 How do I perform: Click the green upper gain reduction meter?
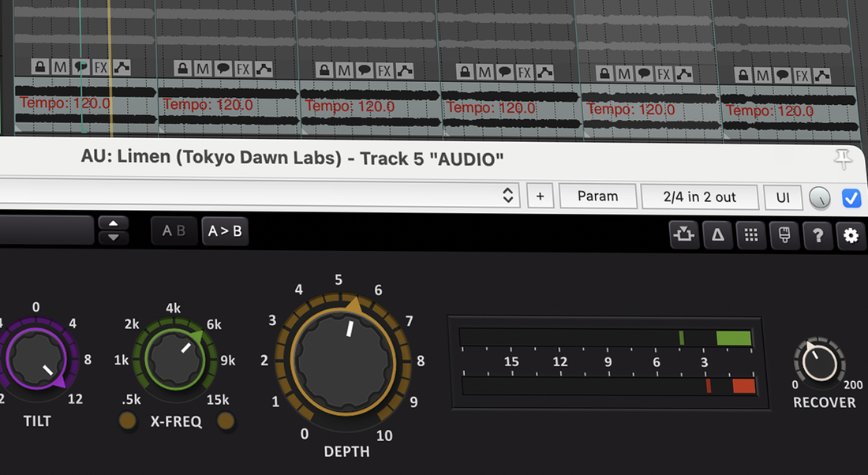click(605, 338)
